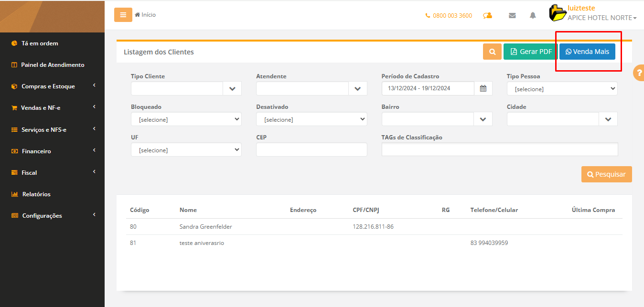Click the Venda Mais WhatsApp button
Screen dimensions: 644x307
tap(587, 52)
